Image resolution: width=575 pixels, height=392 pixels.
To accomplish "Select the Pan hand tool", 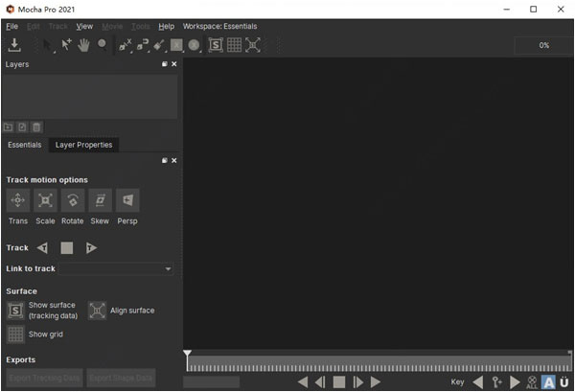I will coord(83,45).
